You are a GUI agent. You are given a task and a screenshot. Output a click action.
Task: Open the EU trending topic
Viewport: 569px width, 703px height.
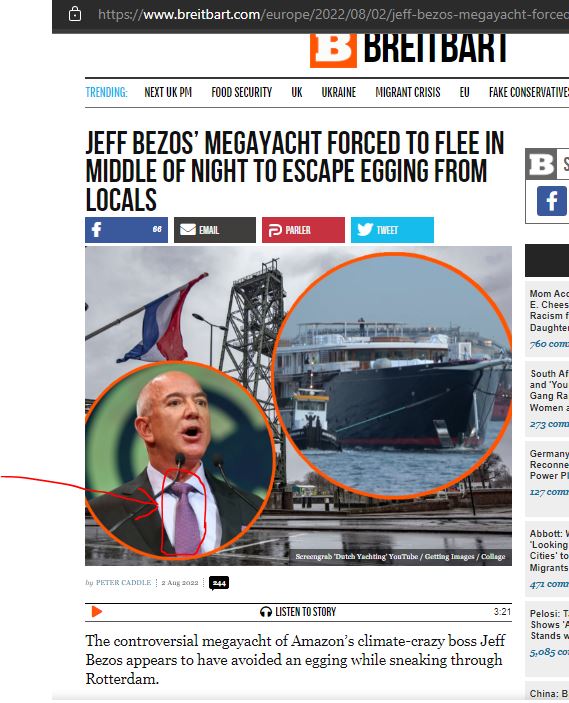tap(465, 92)
